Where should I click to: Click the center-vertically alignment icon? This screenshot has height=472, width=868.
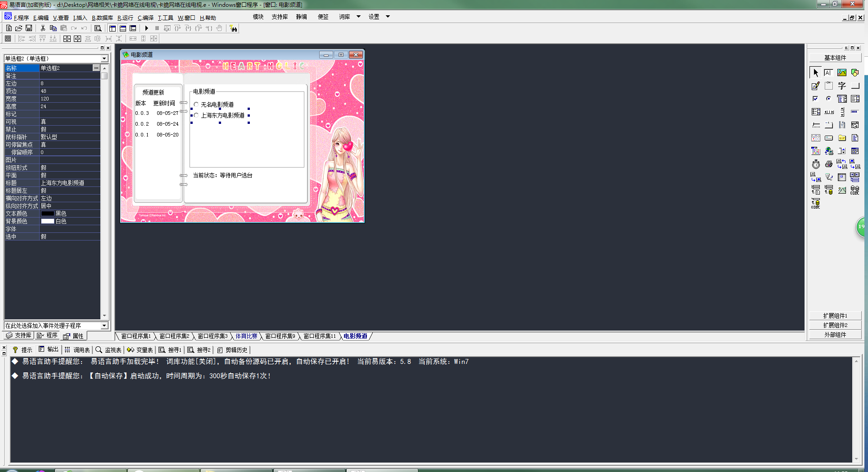click(77, 39)
